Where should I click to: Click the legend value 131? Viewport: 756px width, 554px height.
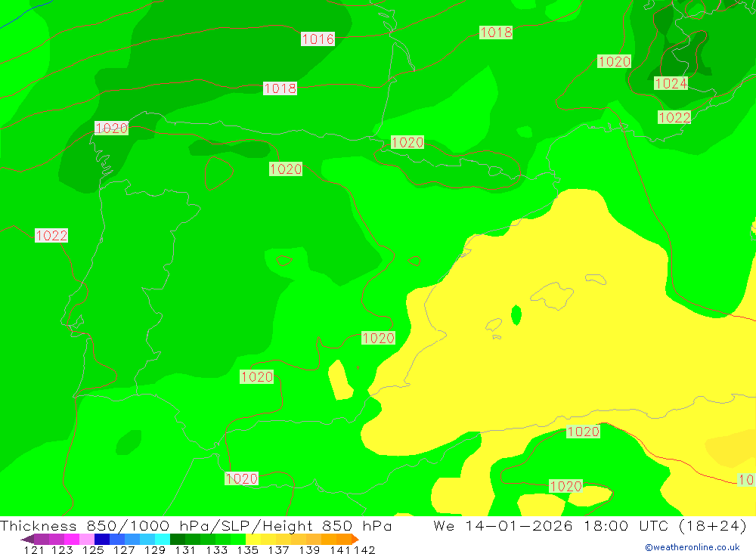click(x=184, y=549)
